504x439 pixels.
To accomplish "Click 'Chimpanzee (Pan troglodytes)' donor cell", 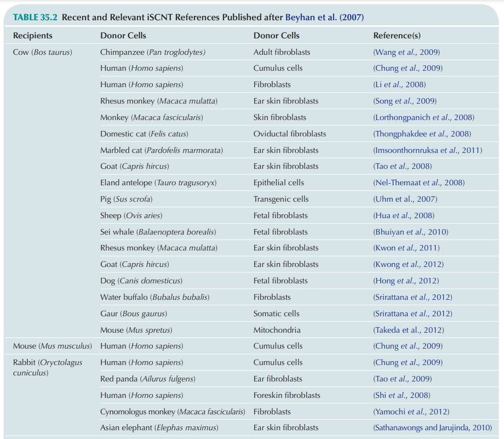I will click(x=153, y=53).
